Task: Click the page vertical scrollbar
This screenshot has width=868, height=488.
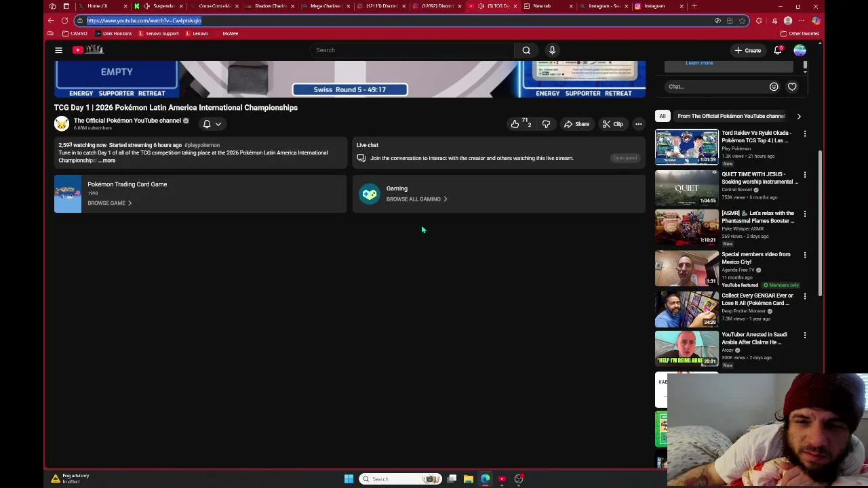Action: [x=821, y=224]
